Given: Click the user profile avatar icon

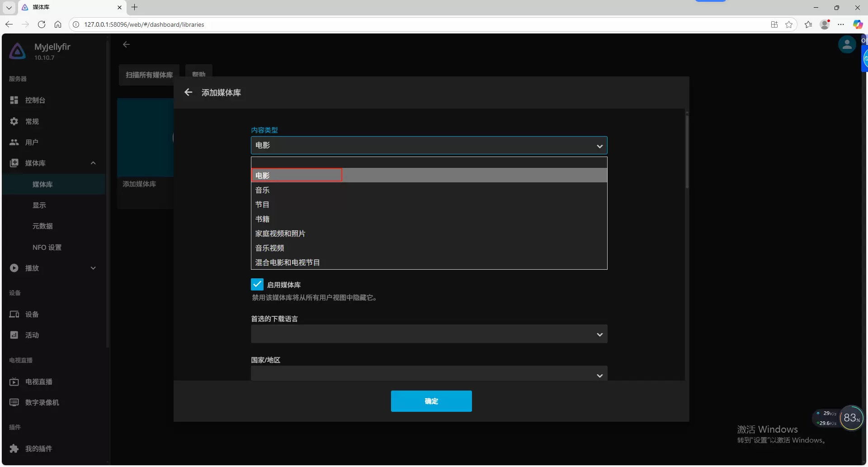Looking at the screenshot, I should click(x=846, y=45).
